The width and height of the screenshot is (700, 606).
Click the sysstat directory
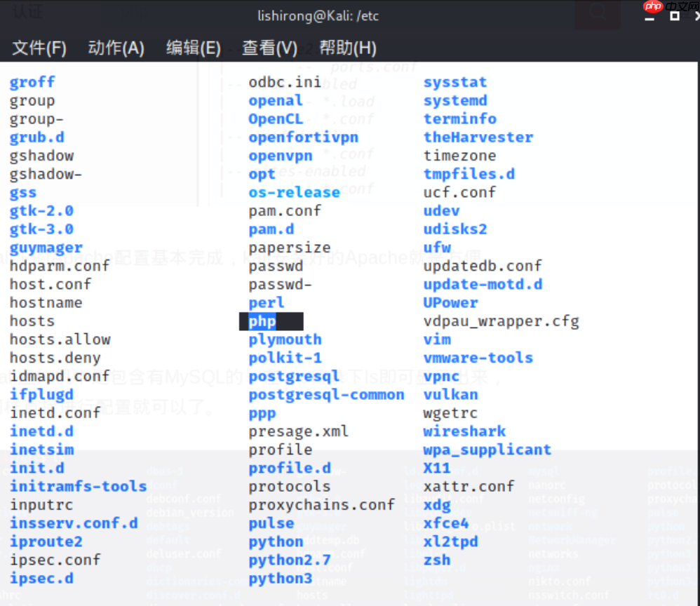pos(455,83)
